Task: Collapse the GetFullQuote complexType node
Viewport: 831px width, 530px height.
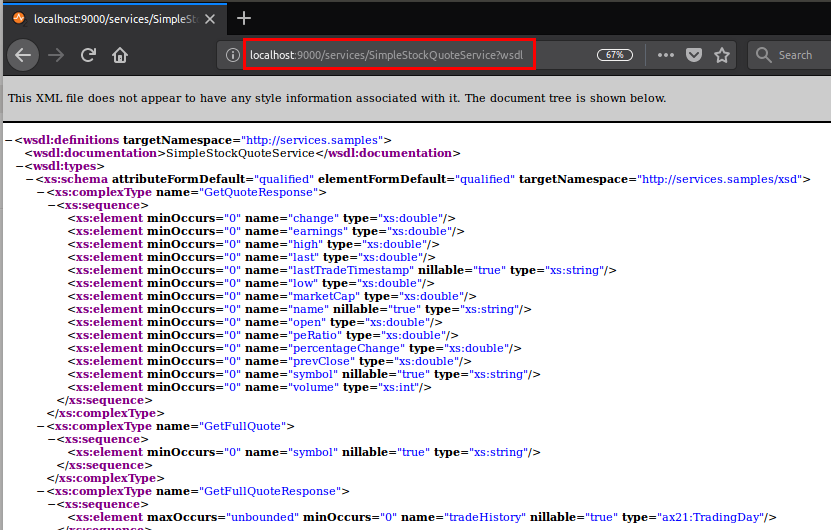Action: [39, 426]
